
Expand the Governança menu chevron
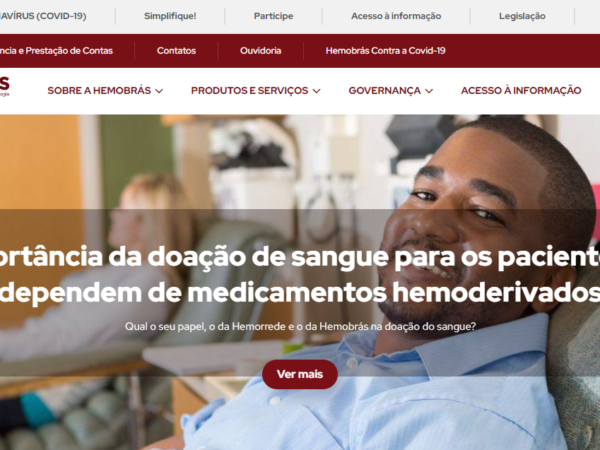(x=429, y=91)
